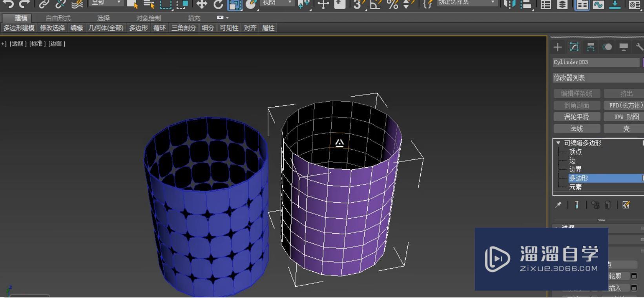Click the Undo arrow icon
Screen dimensions: 644x298
point(8,4)
